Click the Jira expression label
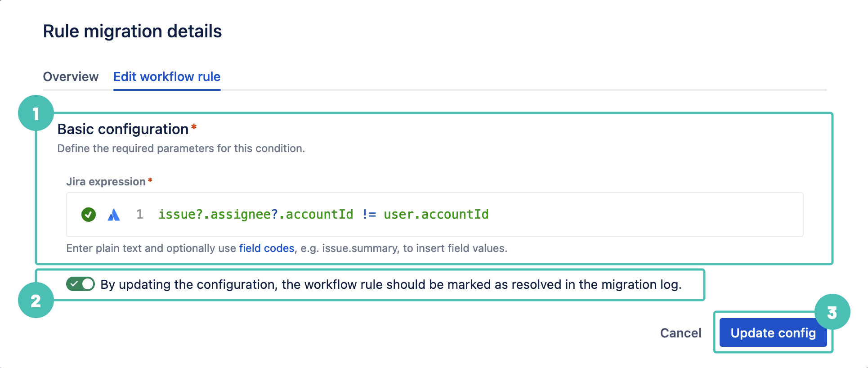The image size is (868, 368). (x=106, y=182)
